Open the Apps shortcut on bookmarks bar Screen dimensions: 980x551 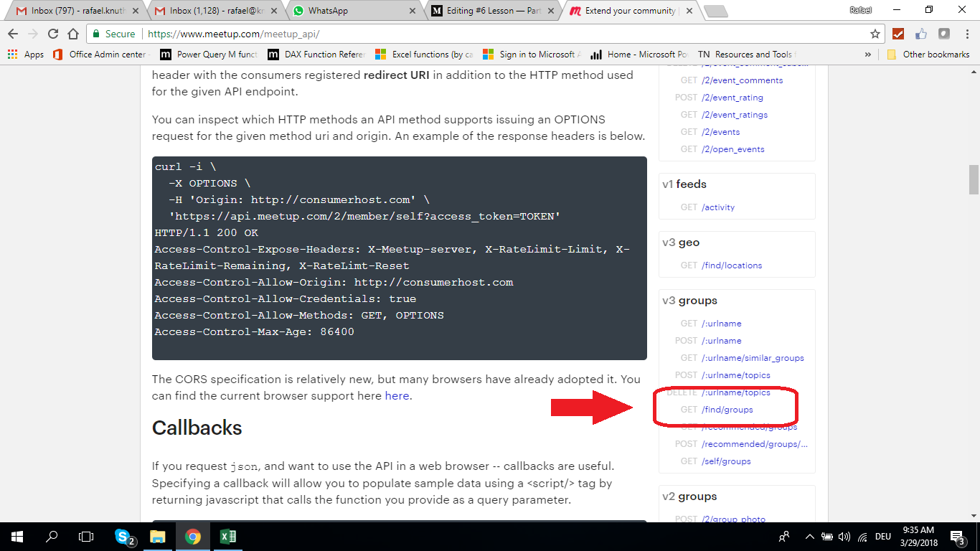(27, 54)
